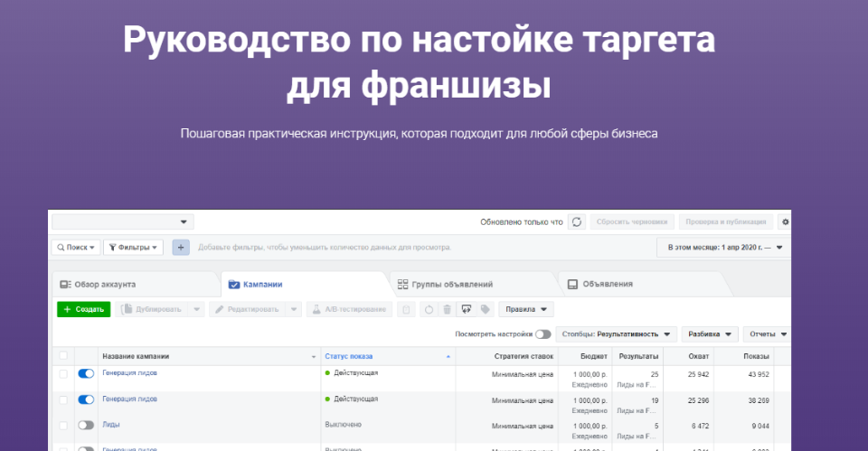The image size is (868, 451).
Task: Enable the 'Лиды' campaign switch
Action: (86, 425)
